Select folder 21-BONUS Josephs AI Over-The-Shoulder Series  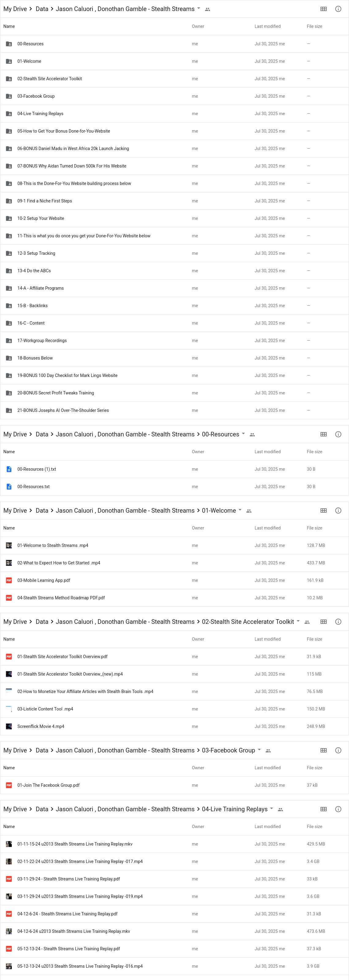(174, 410)
